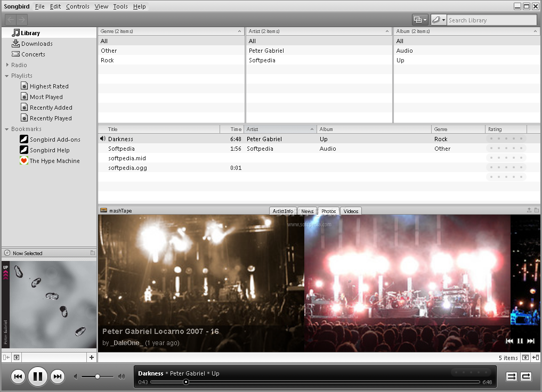Filter by album Up

[x=466, y=60]
